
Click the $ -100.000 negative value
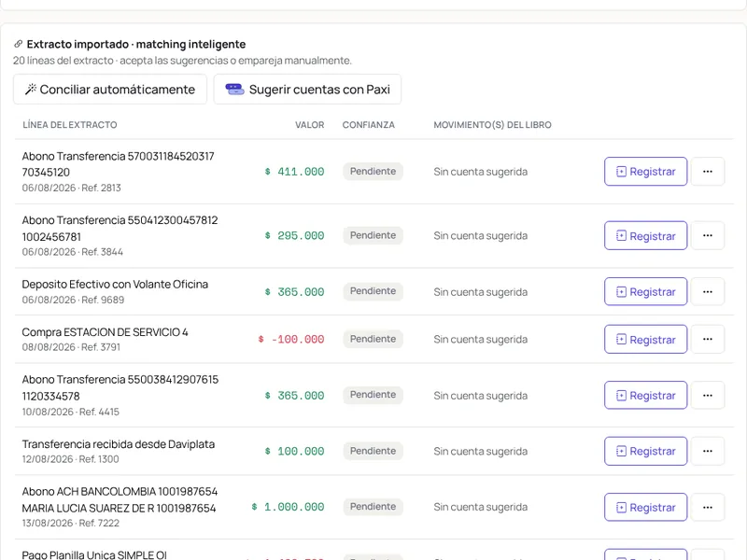click(291, 339)
